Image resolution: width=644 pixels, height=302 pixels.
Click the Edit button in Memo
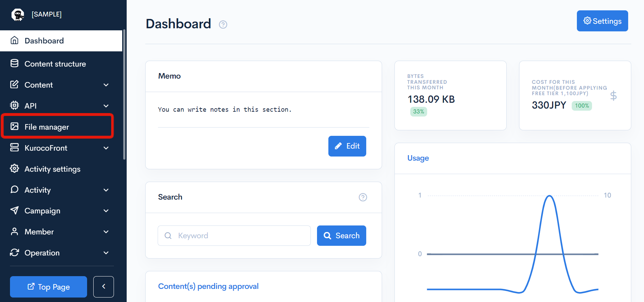click(347, 146)
